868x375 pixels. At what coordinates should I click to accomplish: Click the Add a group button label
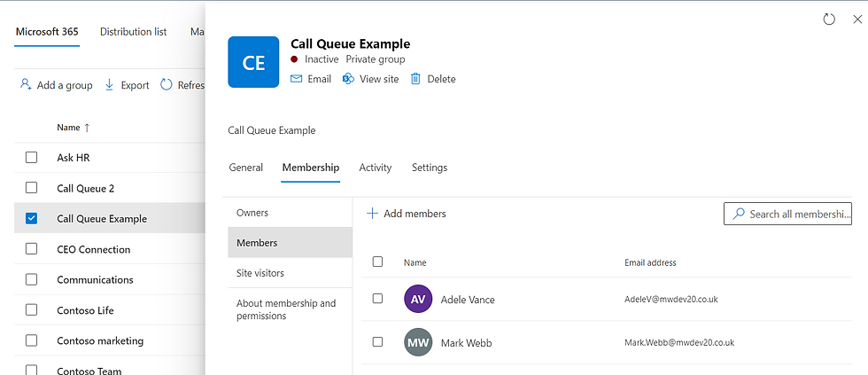pos(65,85)
